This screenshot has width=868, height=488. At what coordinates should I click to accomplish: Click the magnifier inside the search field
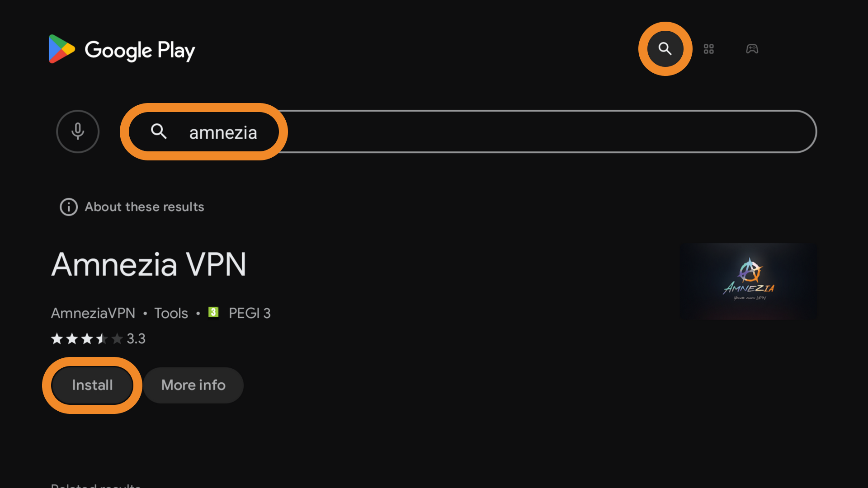click(159, 131)
